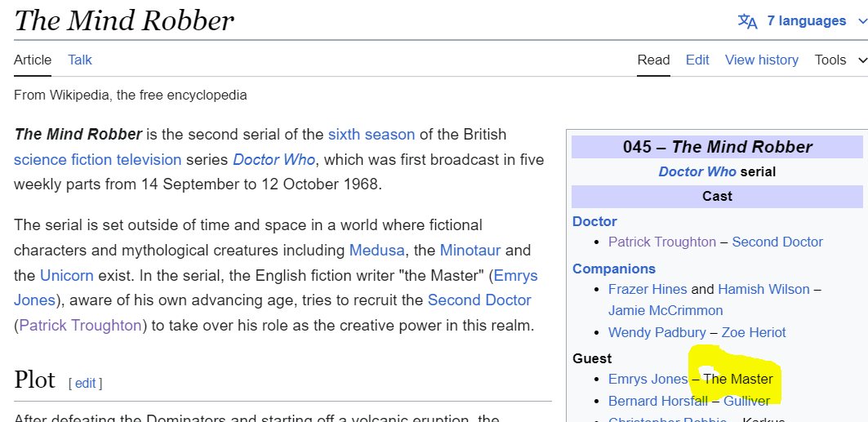The height and width of the screenshot is (422, 868).
Task: Follow the sixth season link
Action: (x=372, y=135)
